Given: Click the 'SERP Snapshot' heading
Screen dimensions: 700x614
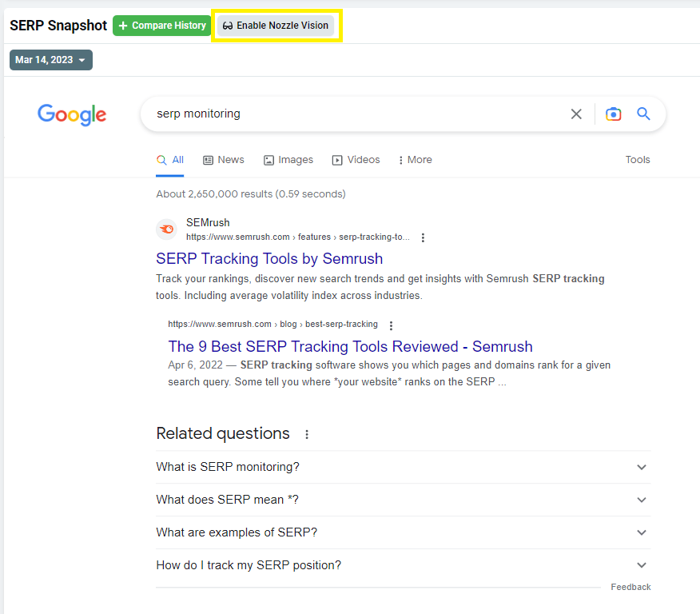Looking at the screenshot, I should point(58,26).
